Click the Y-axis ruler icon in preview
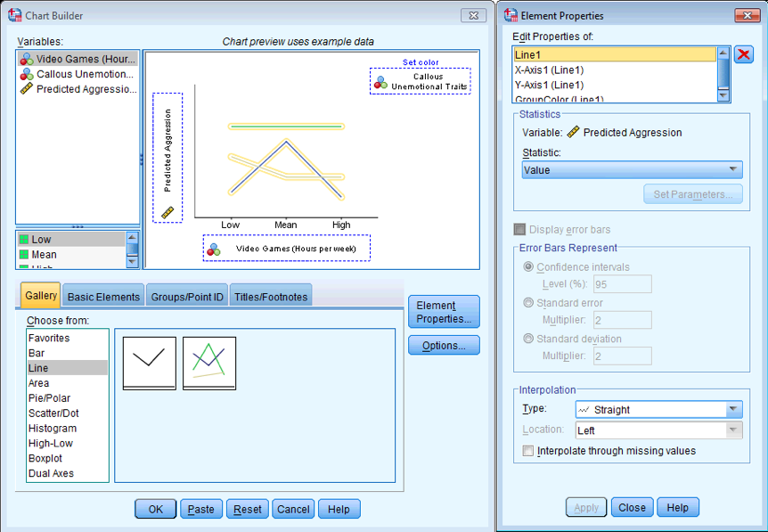Image resolution: width=768 pixels, height=532 pixels. point(167,213)
